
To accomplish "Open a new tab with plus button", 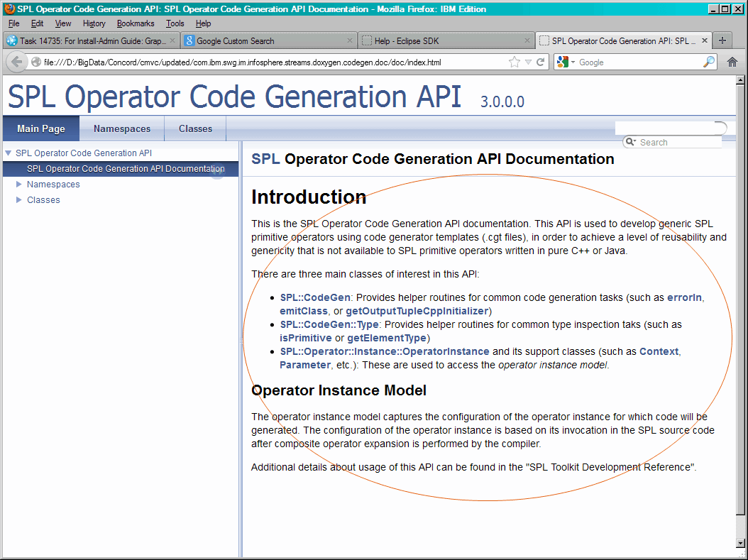I will pos(722,40).
